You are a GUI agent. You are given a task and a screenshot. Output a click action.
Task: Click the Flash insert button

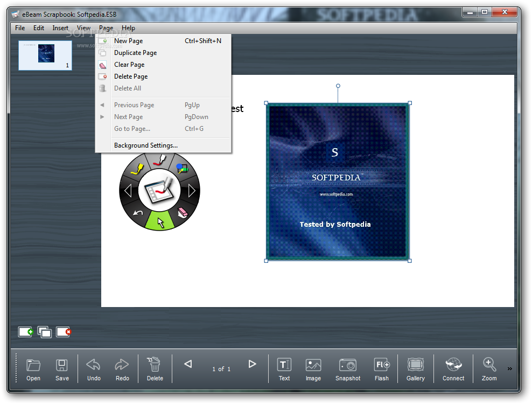[x=382, y=370]
